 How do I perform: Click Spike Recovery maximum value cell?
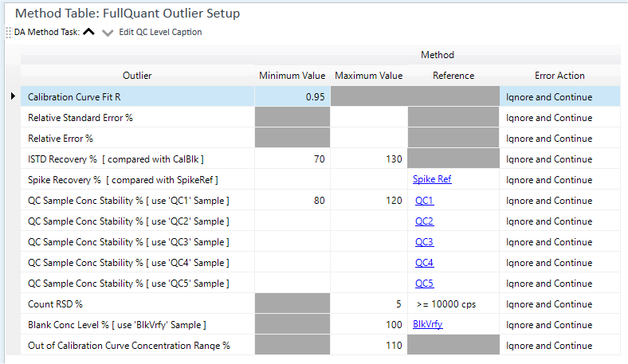369,179
